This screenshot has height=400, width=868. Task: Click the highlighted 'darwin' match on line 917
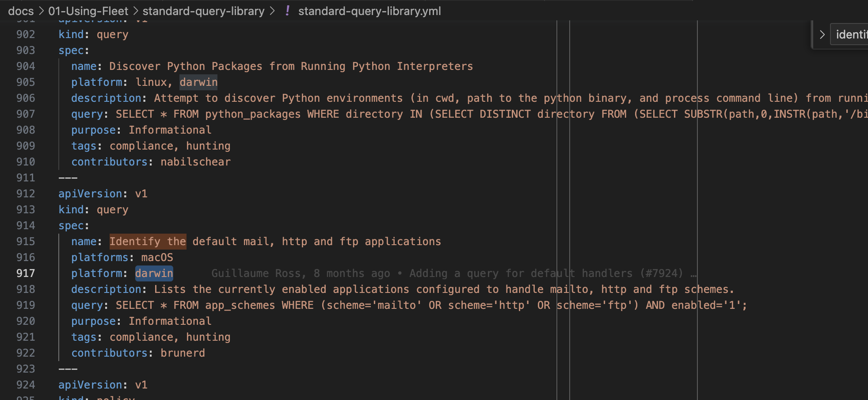click(x=154, y=273)
